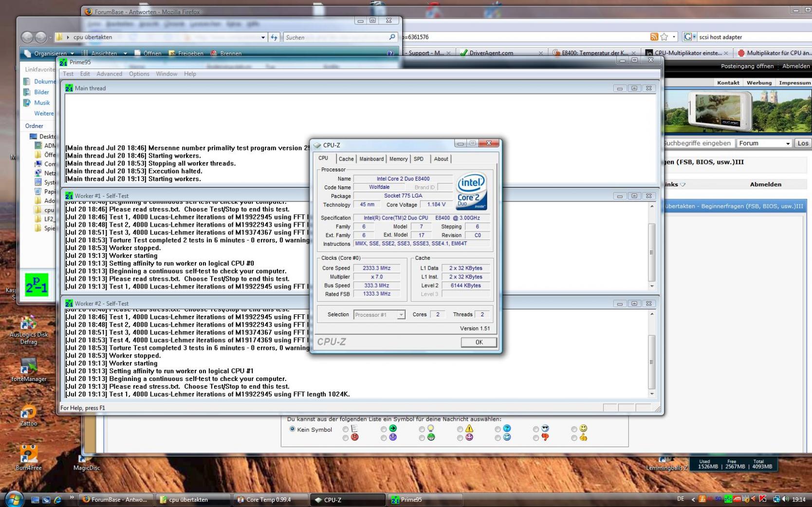Click the Bilder favorite link in Explorer
Screen dimensions: 812x507
pyautogui.click(x=37, y=92)
